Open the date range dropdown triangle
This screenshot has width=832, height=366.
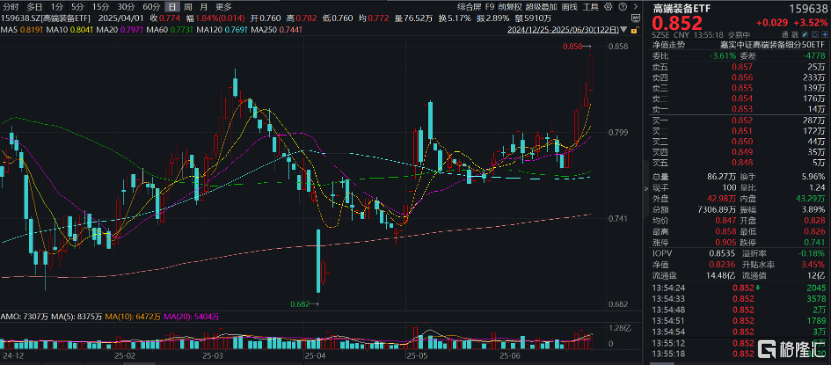[623, 30]
